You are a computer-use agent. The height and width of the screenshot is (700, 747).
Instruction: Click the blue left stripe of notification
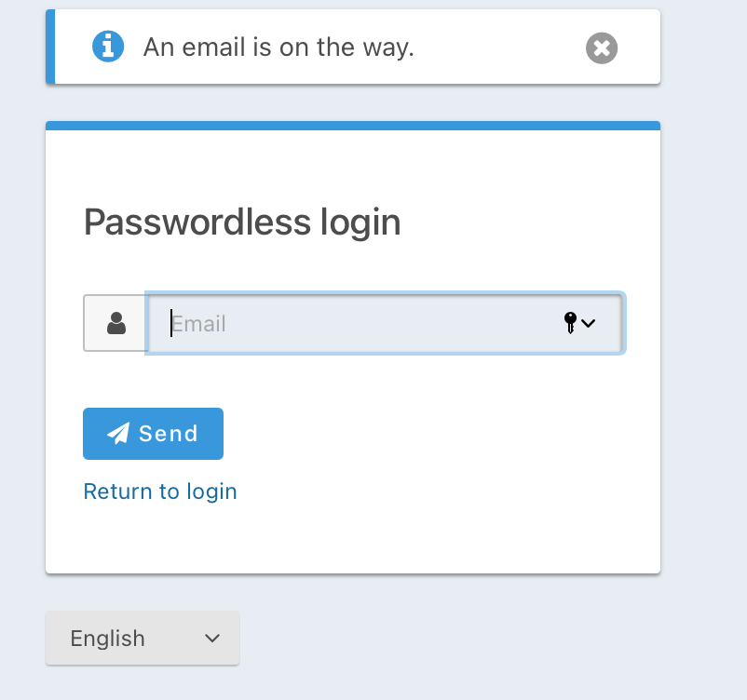click(50, 47)
